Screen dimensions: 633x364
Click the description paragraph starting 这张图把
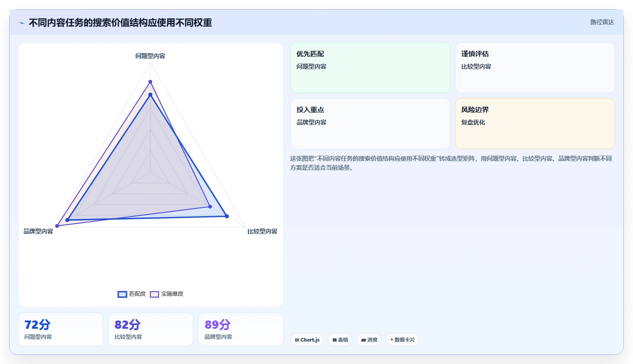click(x=451, y=163)
